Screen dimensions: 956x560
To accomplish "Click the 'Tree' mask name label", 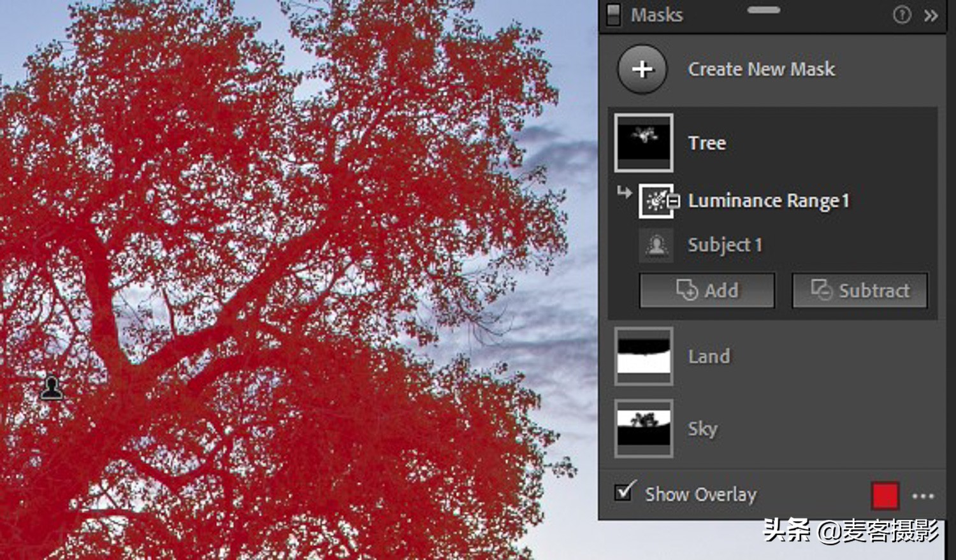I will coord(707,143).
